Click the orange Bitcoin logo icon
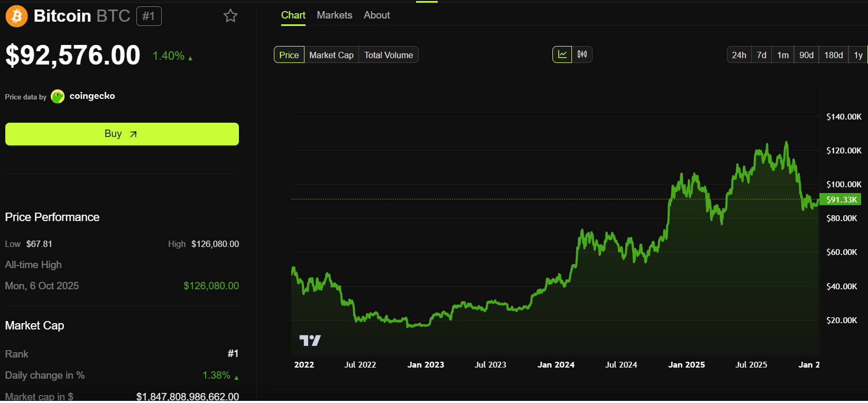868x403 pixels. [16, 16]
